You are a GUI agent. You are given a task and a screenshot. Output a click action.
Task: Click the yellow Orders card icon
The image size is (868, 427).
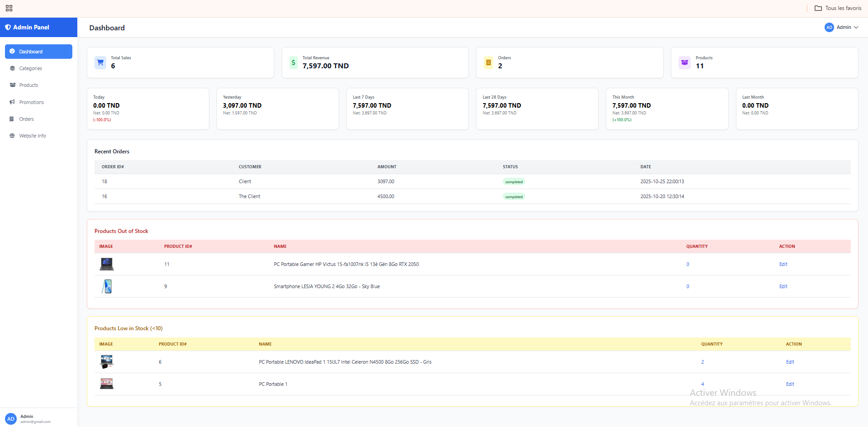[x=488, y=62]
